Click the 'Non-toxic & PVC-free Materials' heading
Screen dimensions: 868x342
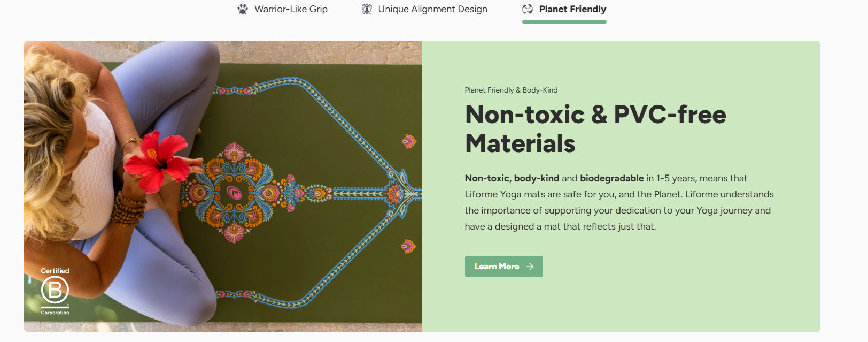(595, 129)
